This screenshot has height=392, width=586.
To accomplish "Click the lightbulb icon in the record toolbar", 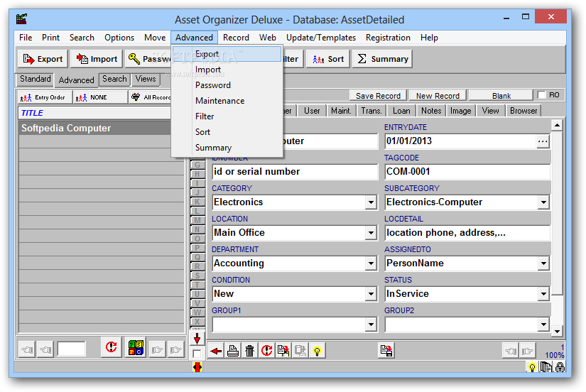I will point(317,351).
